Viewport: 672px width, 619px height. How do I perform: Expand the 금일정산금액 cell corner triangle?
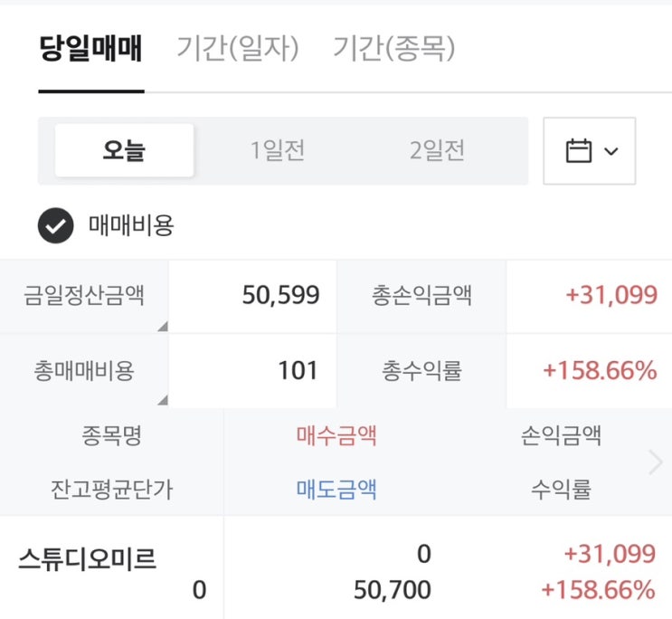tap(162, 326)
